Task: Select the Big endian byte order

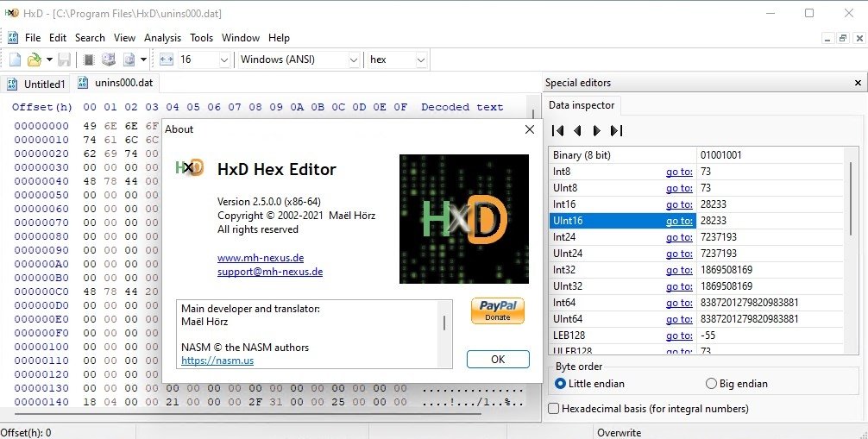Action: tap(737, 384)
